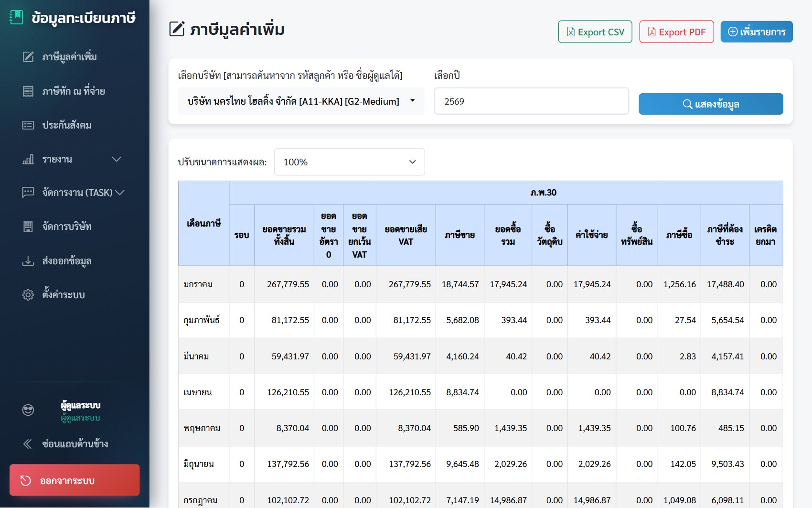Click the Excel icon on Export CSV
This screenshot has height=508, width=812.
(x=571, y=32)
